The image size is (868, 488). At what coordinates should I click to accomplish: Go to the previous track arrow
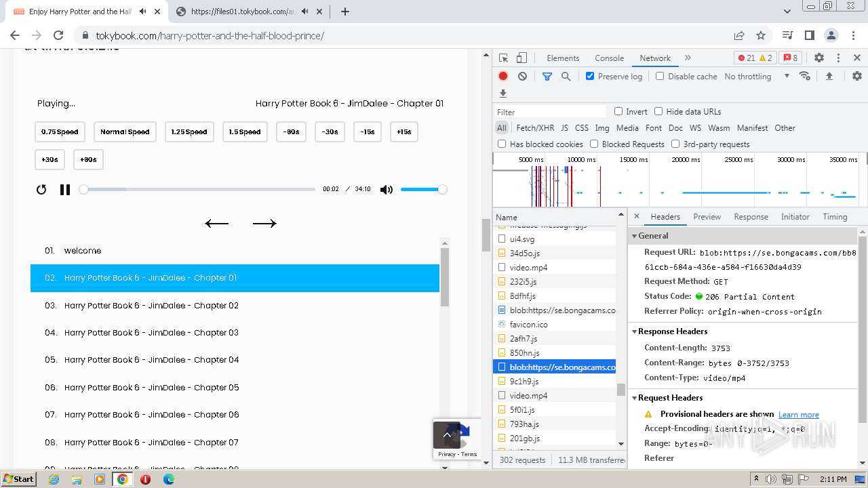coord(217,224)
